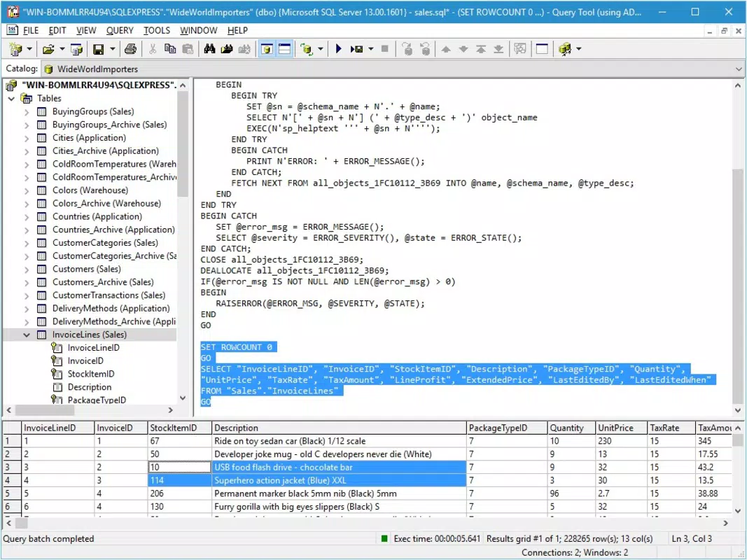Screen dimensions: 747x560
Task: Collapse the Tables tree node
Action: click(11, 99)
